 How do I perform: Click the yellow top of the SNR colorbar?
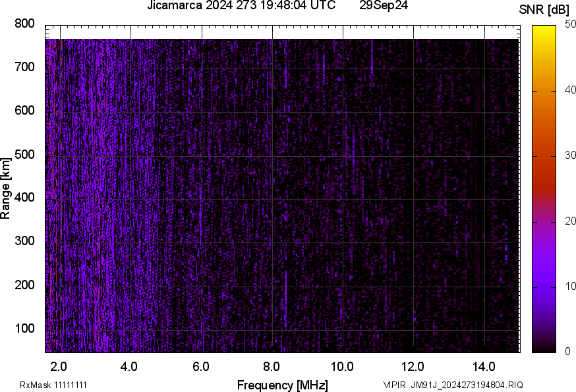coord(544,31)
